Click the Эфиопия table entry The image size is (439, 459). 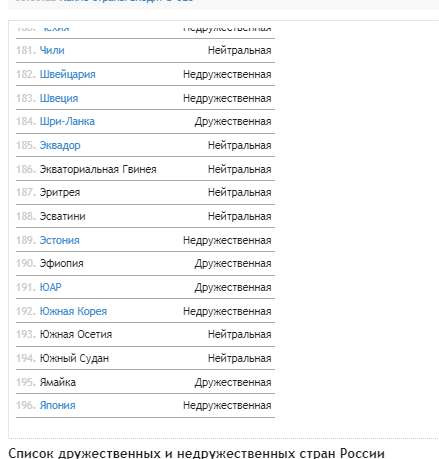coord(62,263)
